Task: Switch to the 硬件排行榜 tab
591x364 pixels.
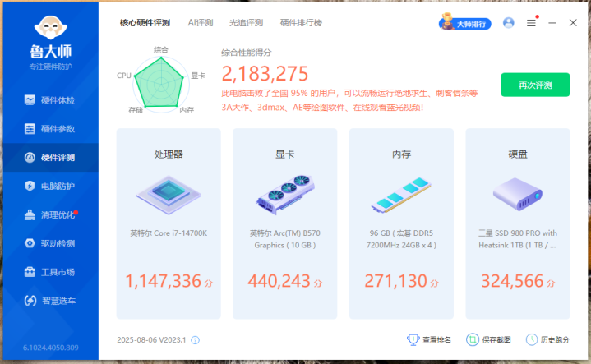Action: [301, 23]
